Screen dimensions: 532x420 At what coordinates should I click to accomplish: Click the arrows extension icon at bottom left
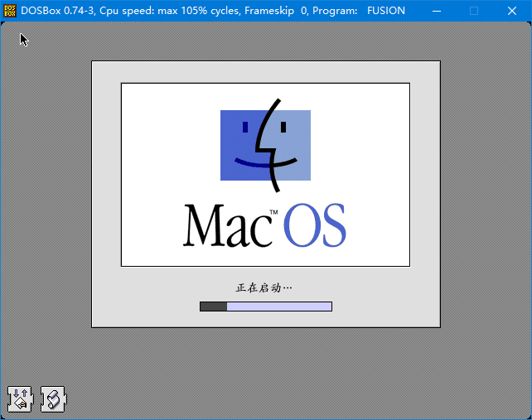pos(21,399)
